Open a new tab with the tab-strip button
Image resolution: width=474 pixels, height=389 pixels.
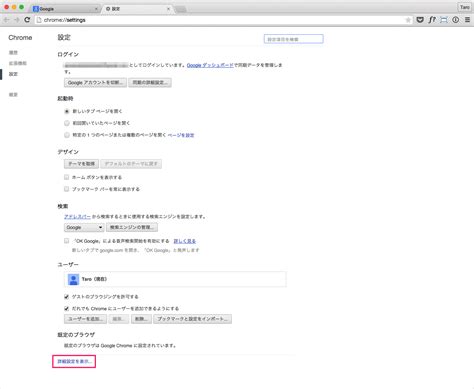click(180, 9)
